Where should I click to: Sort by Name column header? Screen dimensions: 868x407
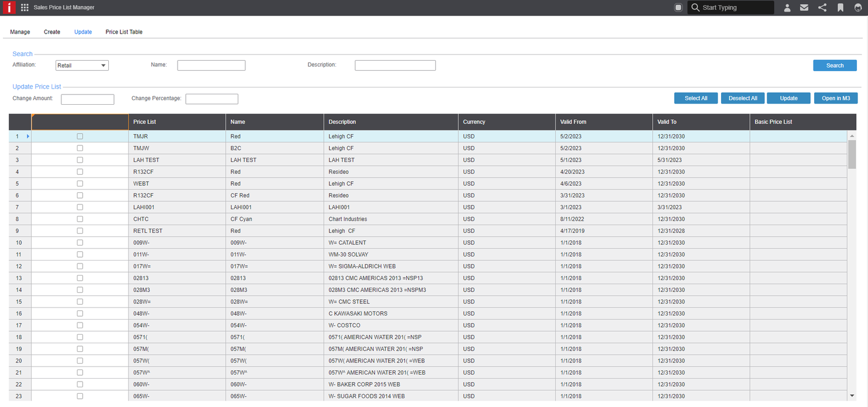coord(275,122)
